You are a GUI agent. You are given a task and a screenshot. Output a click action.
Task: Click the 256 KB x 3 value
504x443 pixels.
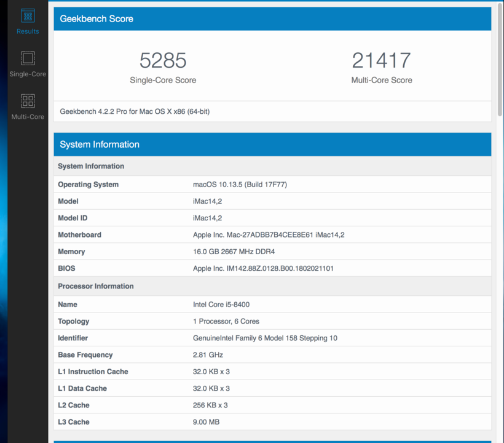click(x=210, y=405)
